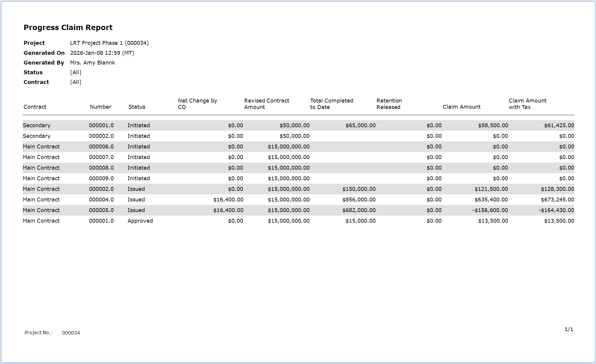The width and height of the screenshot is (596, 364).
Task: Click the $58,500.00 claim amount
Action: pyautogui.click(x=493, y=125)
